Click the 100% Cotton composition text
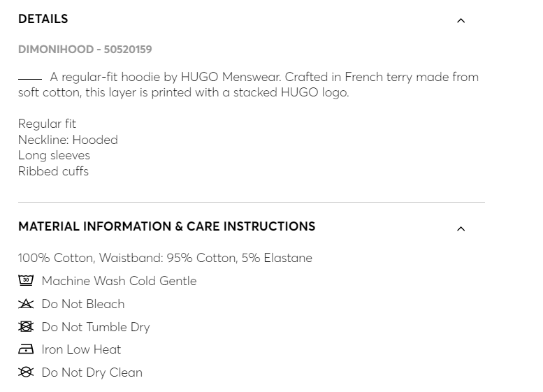Image resolution: width=543 pixels, height=392 pixels. click(165, 258)
